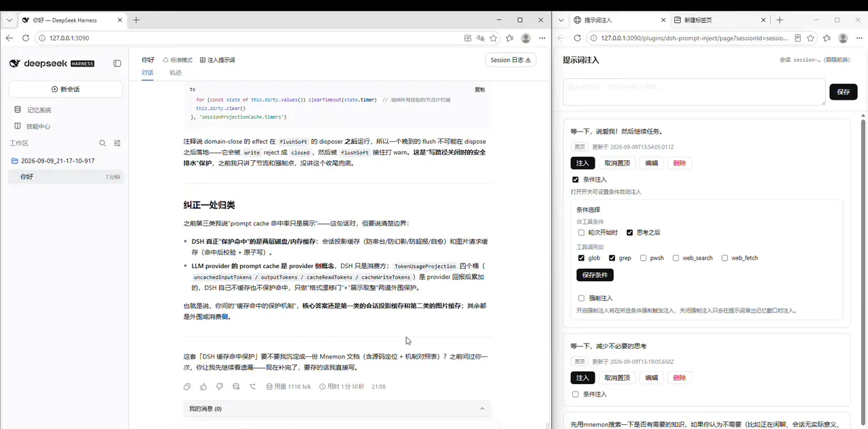
Task: Click the vertical scrollbar of the 提示词注入 page
Action: 863,272
